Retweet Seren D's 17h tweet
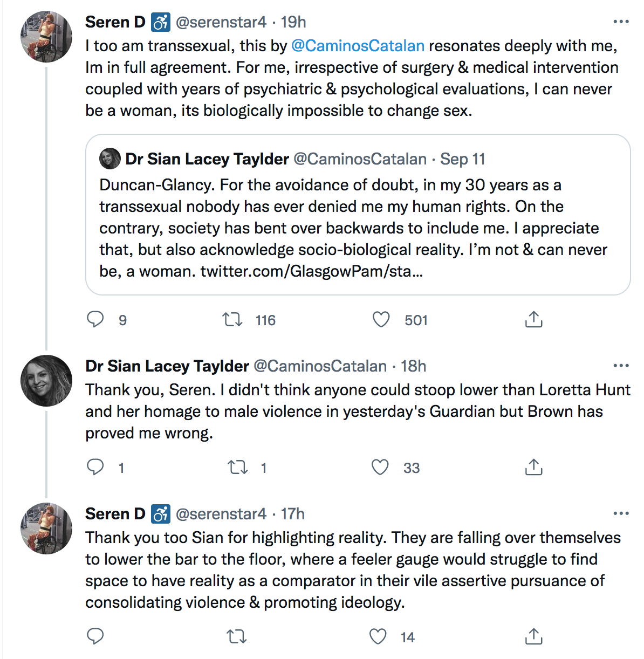Image resolution: width=644 pixels, height=659 pixels. pyautogui.click(x=237, y=636)
